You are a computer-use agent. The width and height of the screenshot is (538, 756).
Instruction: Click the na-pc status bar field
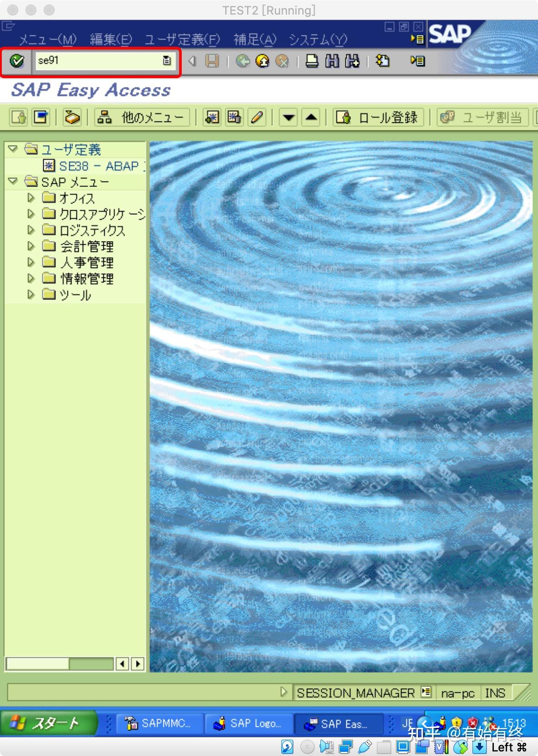point(457,693)
